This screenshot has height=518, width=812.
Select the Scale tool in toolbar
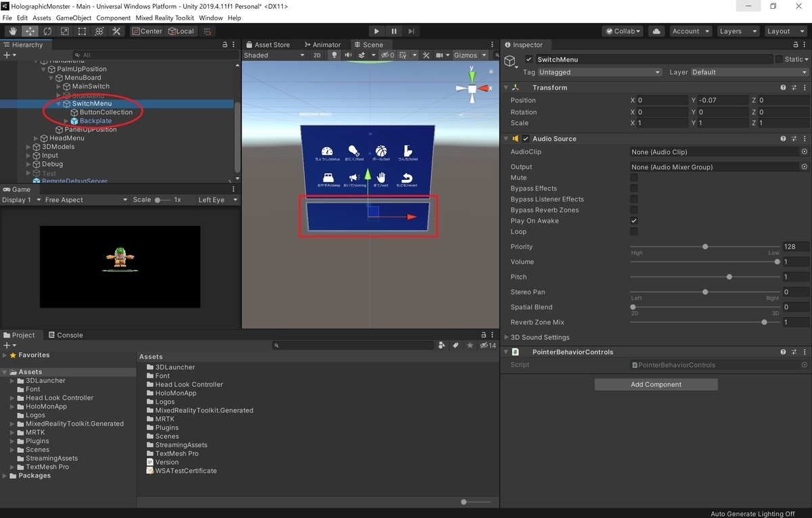click(64, 31)
